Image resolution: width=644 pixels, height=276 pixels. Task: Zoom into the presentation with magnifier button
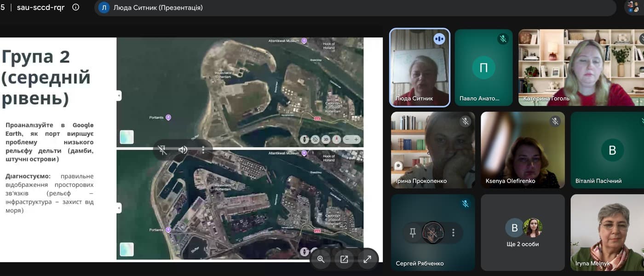pyautogui.click(x=321, y=259)
